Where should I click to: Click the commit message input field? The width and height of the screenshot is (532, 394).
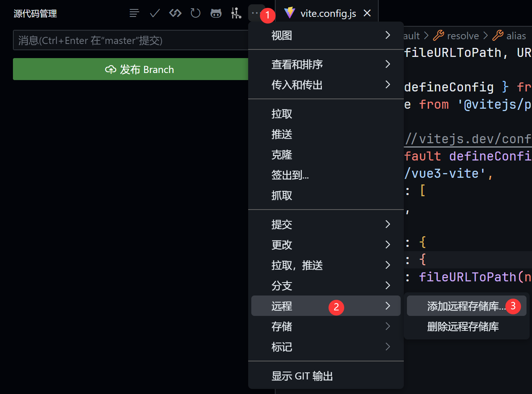(x=131, y=40)
